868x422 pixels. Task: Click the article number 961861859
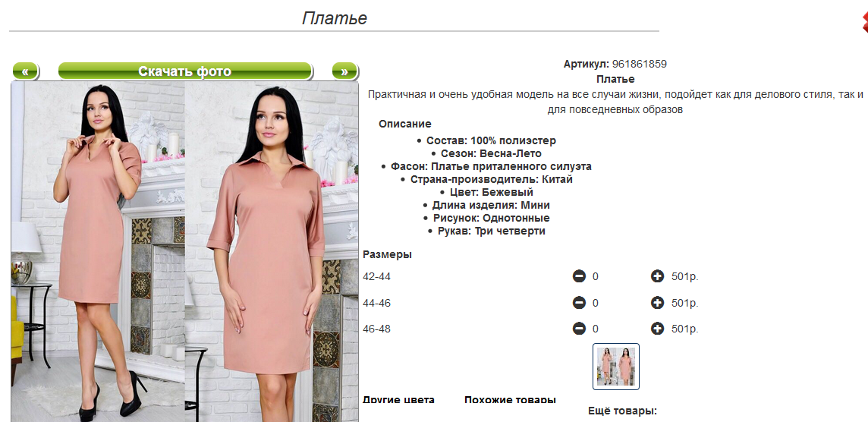[x=640, y=64]
